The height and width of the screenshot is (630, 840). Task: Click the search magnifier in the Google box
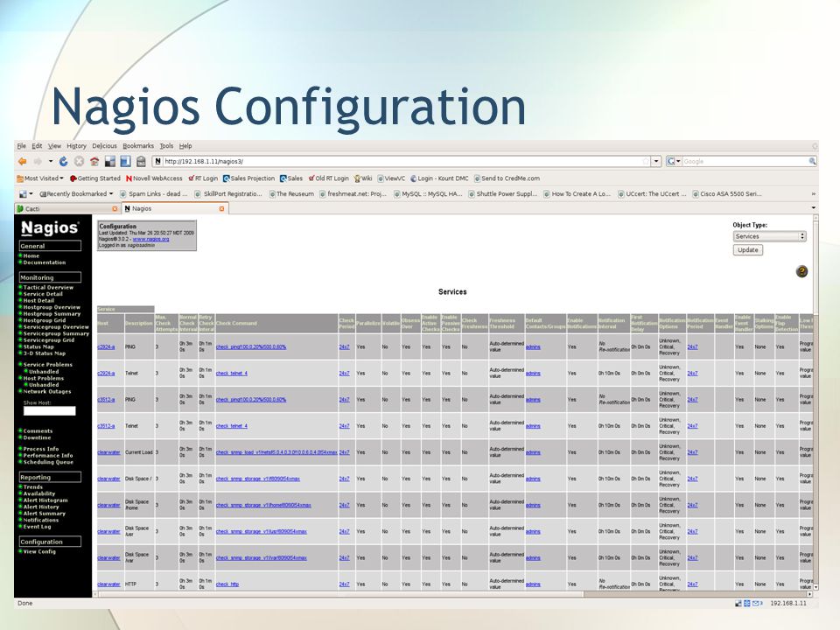pos(812,161)
